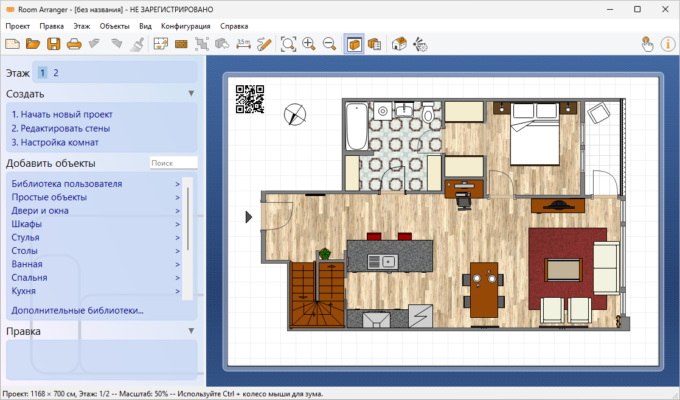680x400 pixels.
Task: Click 'Редактировать стены' link
Action: click(61, 128)
